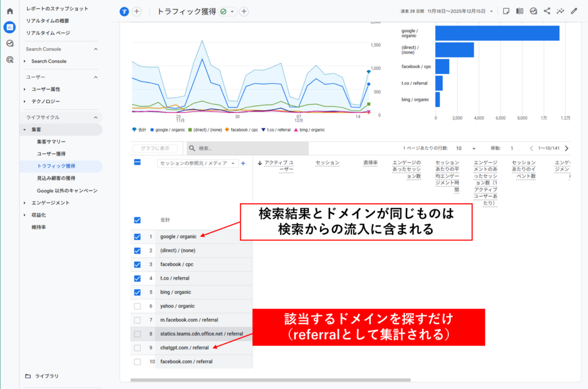Select the chatgpt.com / referral row checkbox
Image resolution: width=588 pixels, height=389 pixels.
[x=137, y=348]
